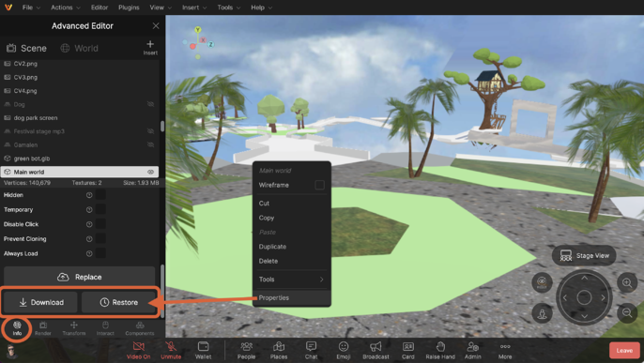The width and height of the screenshot is (644, 363).
Task: Click the scene list scrollbar
Action: (x=162, y=126)
